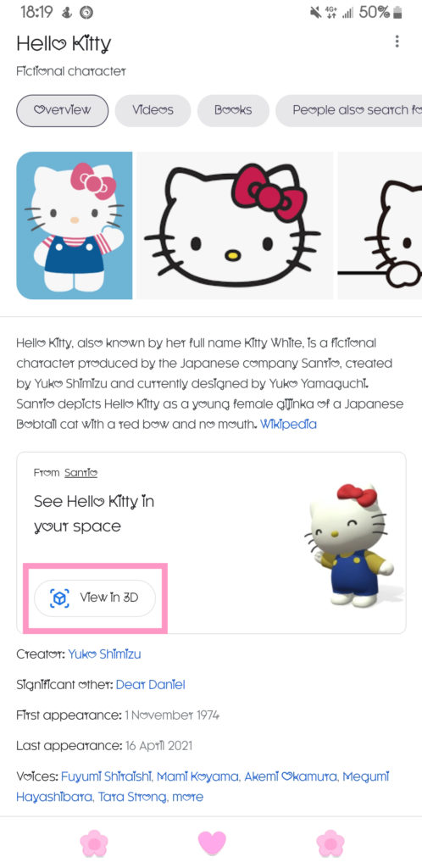Switch to the Books tab

(233, 110)
